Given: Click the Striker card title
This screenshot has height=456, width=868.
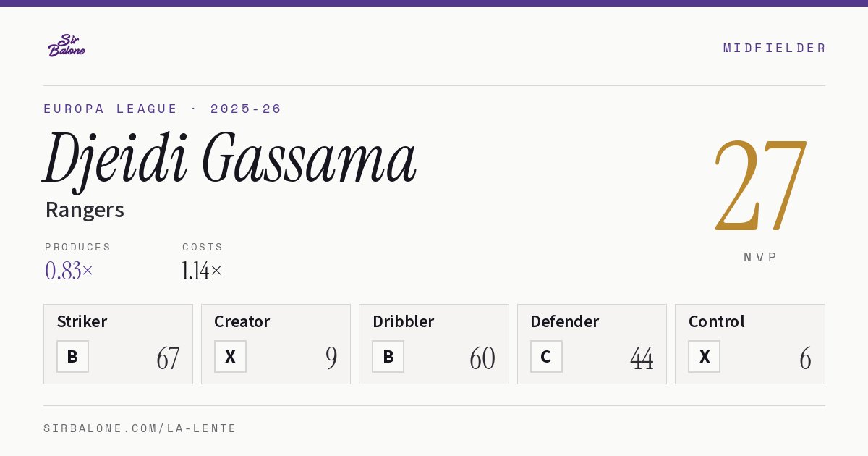Looking at the screenshot, I should 82,321.
